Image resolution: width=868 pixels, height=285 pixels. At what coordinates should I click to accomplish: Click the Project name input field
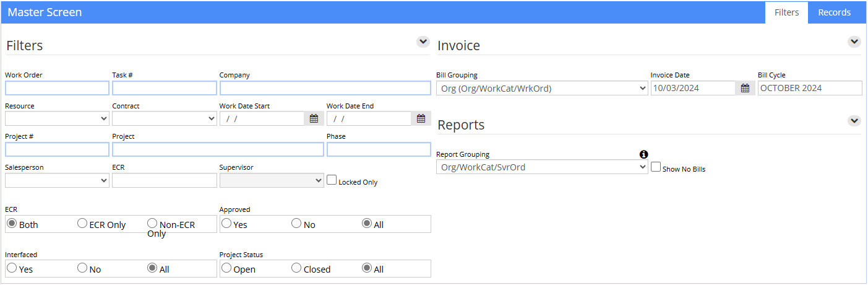coord(218,149)
